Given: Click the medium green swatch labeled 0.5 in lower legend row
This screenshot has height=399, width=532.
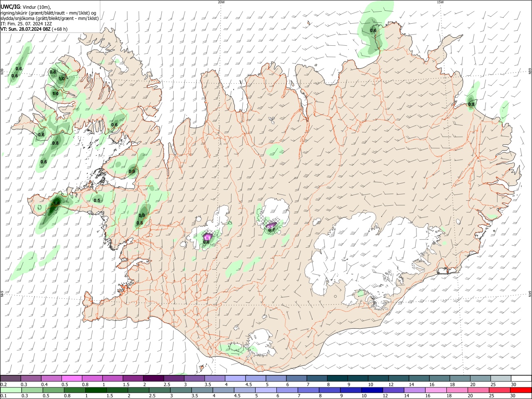Looking at the screenshot, I should 53,390.
